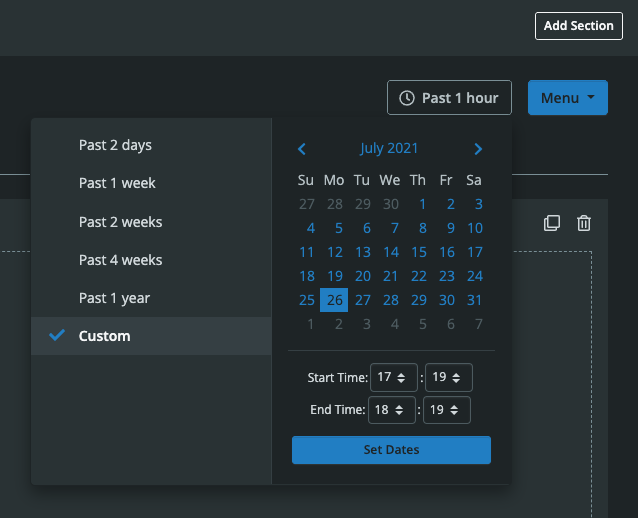Pick July 31 in the calendar
This screenshot has width=638, height=518.
474,300
